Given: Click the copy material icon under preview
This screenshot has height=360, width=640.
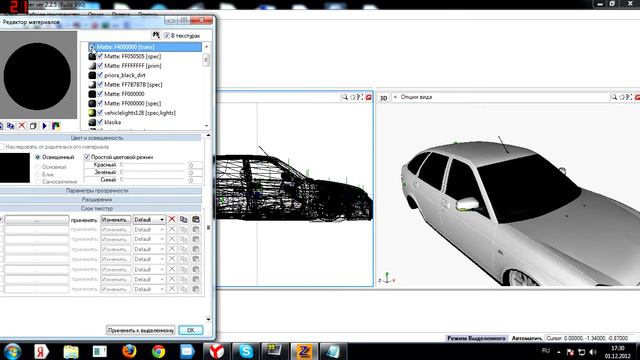Looking at the screenshot, I should pyautogui.click(x=11, y=126).
